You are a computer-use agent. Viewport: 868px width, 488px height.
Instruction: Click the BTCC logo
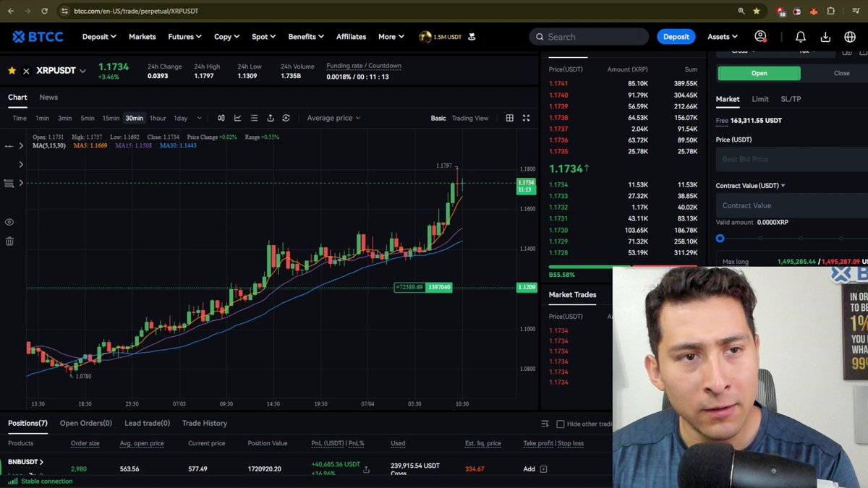click(x=38, y=36)
